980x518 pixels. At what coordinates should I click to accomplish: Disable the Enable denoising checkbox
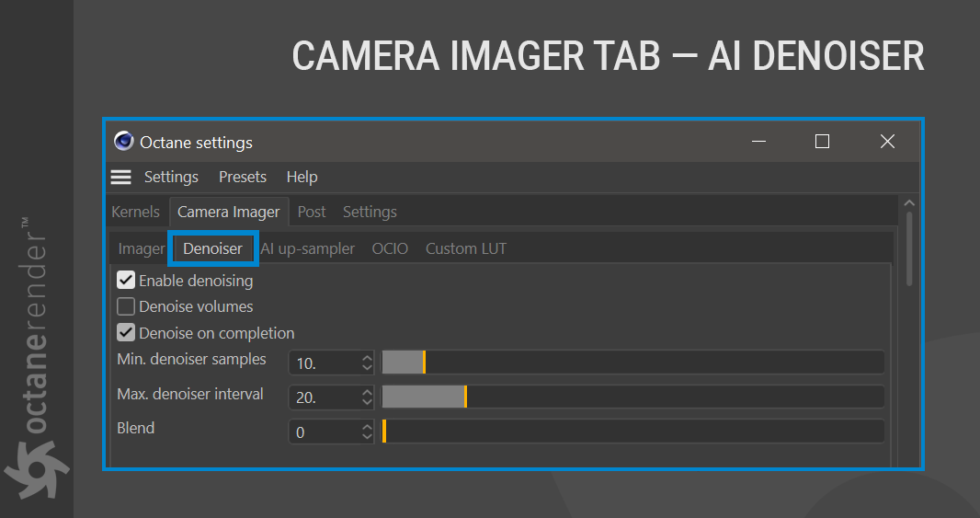point(126,280)
